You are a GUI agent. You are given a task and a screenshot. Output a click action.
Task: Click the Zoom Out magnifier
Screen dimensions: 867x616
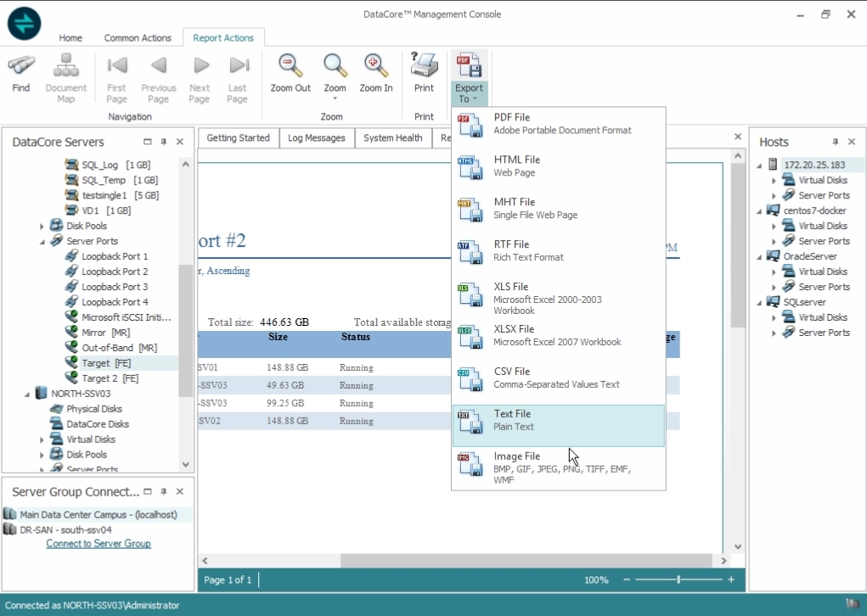click(290, 66)
